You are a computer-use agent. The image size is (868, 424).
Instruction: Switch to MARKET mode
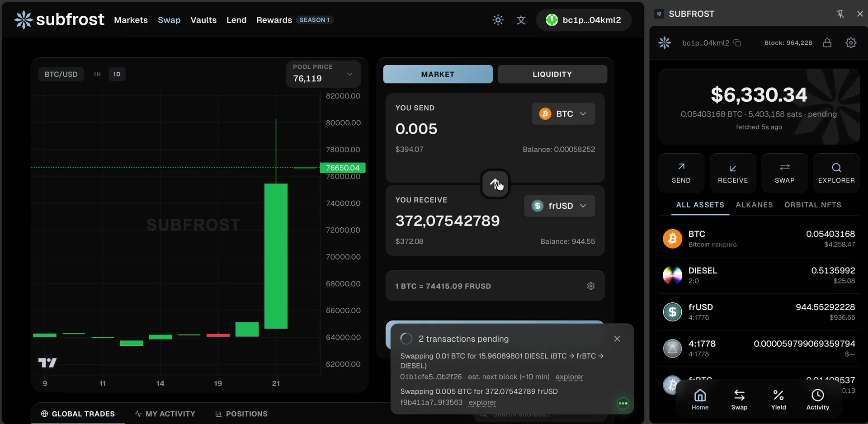(x=438, y=74)
